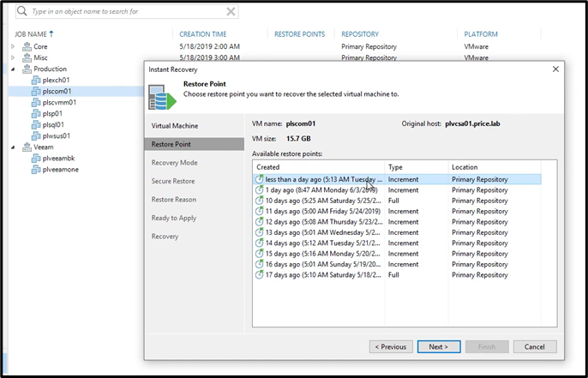Click restore point icon for 17 days ago
The image size is (588, 378).
point(259,275)
